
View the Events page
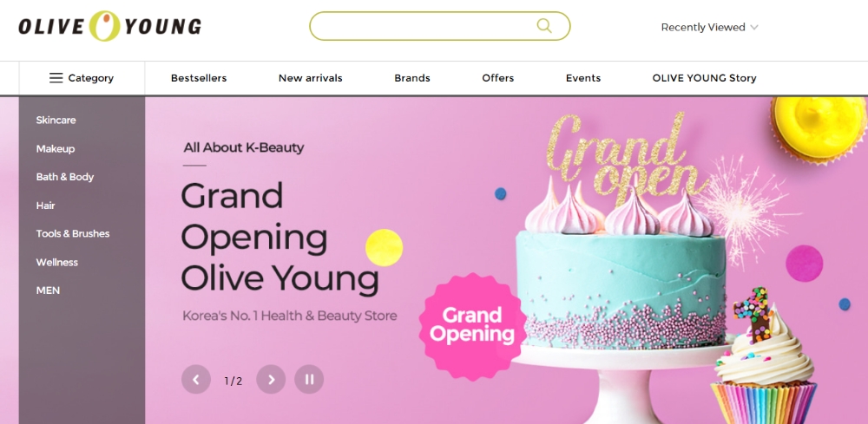coord(583,78)
